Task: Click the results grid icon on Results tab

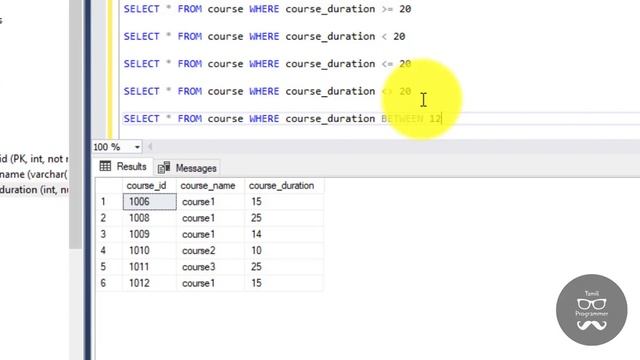Action: pyautogui.click(x=105, y=166)
